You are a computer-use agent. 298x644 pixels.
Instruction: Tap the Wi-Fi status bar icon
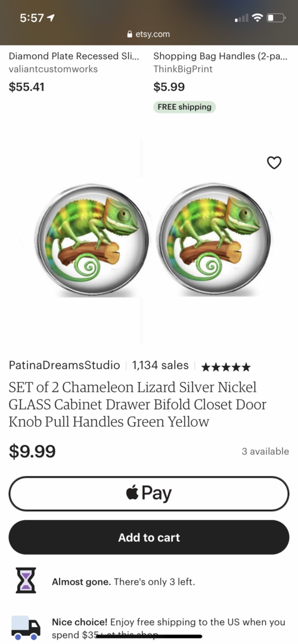(257, 18)
